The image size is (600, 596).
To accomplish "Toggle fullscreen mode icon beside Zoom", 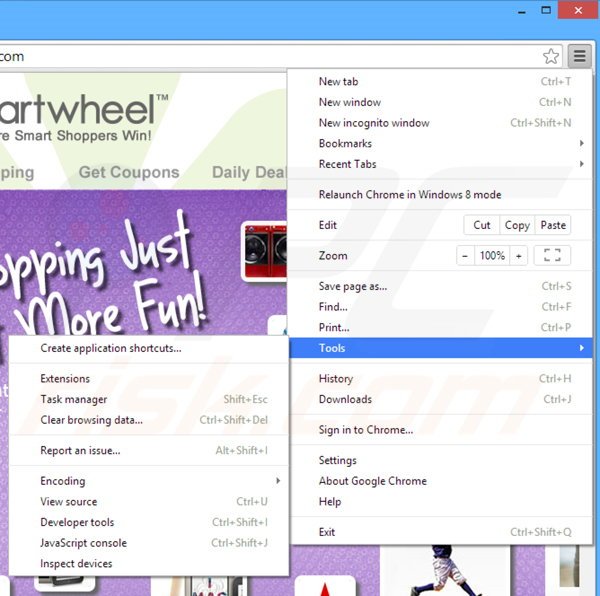I will [552, 255].
